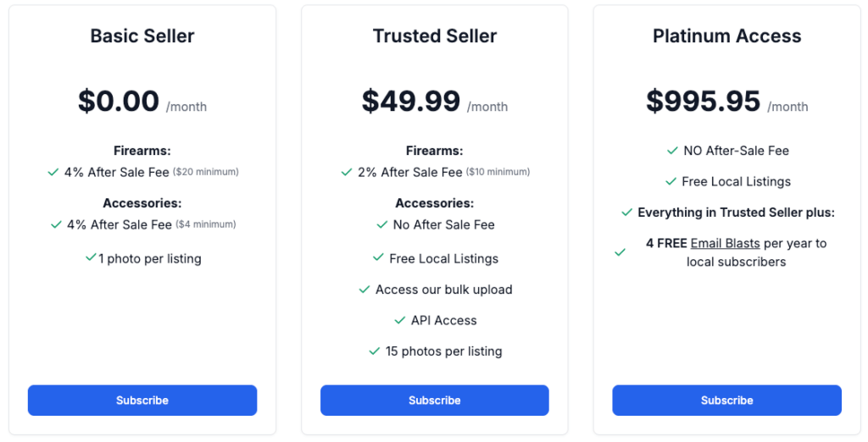Click the Platinum Access heading
Viewport: 868px width, 442px height.
[x=726, y=36]
